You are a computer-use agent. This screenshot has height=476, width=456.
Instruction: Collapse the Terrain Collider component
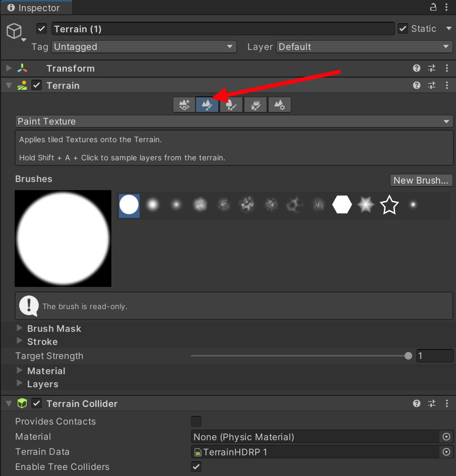click(x=9, y=403)
